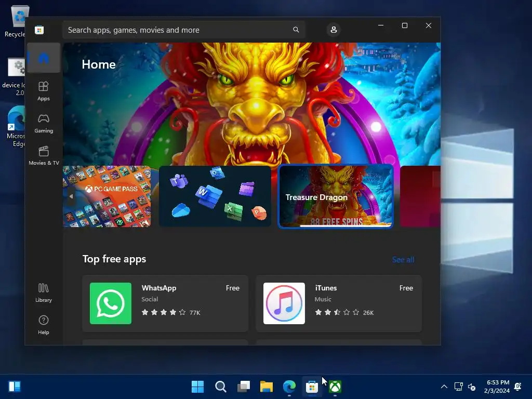Viewport: 532px width, 399px height.
Task: Click the 'Top free apps' heading
Action: pos(114,259)
